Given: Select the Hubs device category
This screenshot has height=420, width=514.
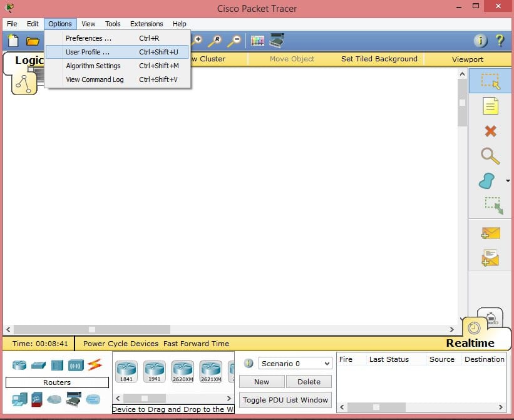Looking at the screenshot, I should (x=57, y=365).
